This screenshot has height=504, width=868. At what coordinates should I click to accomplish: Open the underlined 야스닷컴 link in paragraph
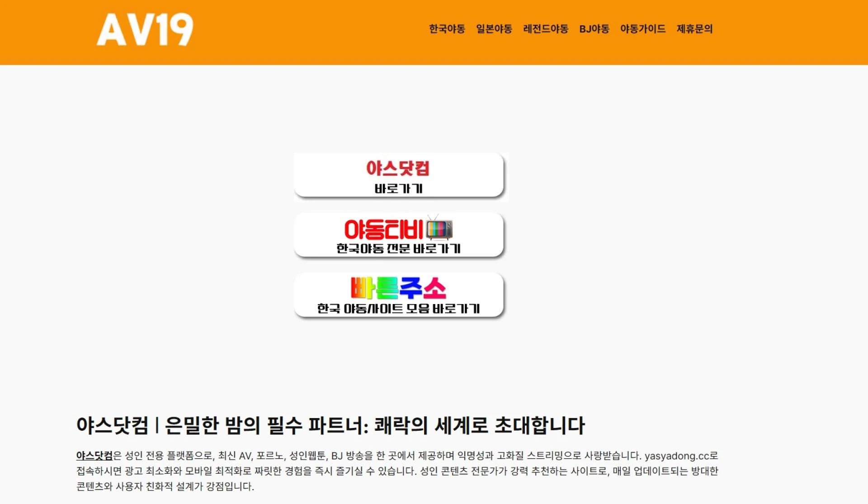[x=94, y=456]
